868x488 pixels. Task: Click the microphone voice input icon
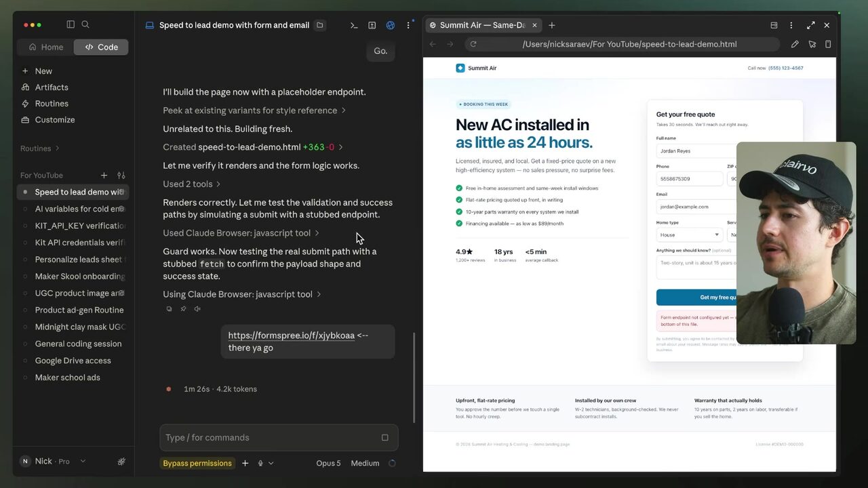coord(260,464)
